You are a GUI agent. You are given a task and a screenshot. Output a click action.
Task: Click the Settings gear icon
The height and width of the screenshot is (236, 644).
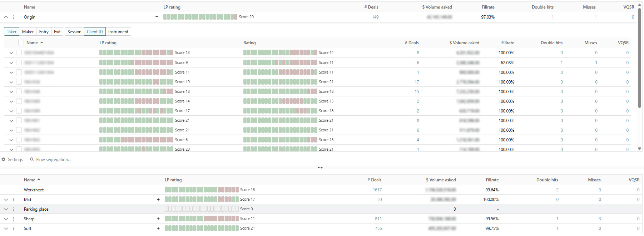point(4,160)
